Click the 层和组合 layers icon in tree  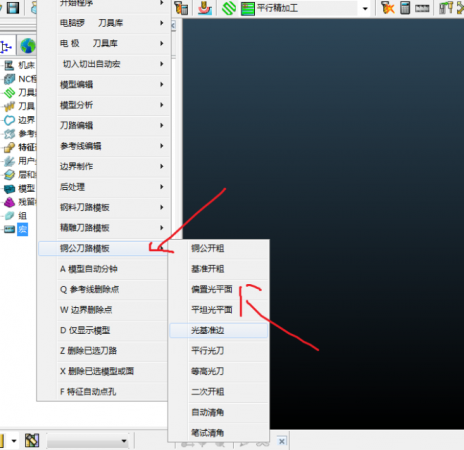[9, 175]
